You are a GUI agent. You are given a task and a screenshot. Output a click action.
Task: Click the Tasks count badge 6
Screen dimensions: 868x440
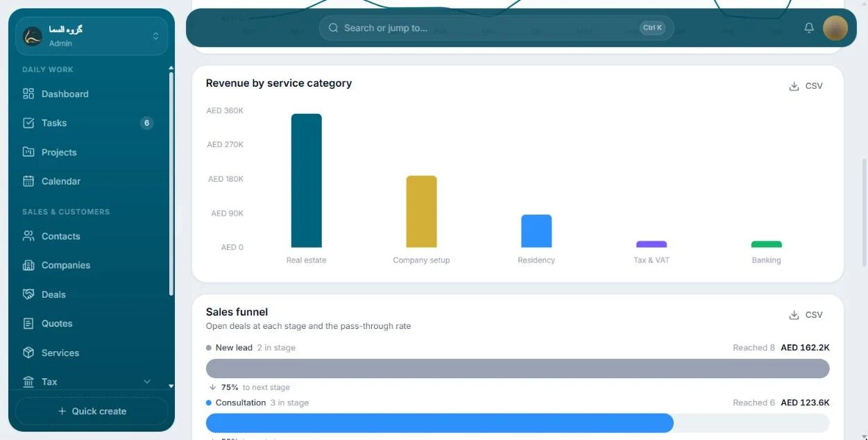pos(146,123)
